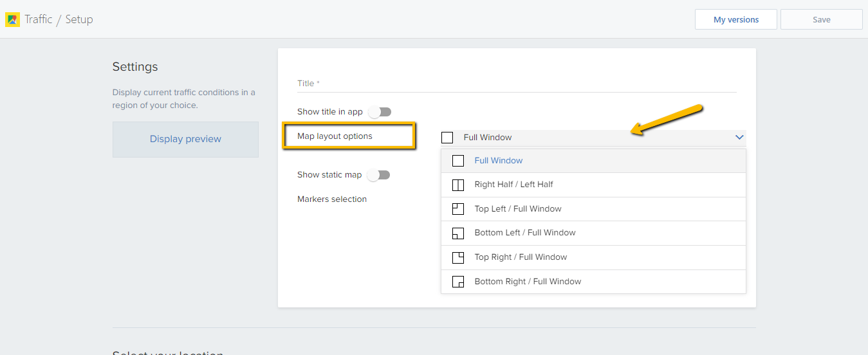Pick Bottom Right / Full Window option

(528, 282)
